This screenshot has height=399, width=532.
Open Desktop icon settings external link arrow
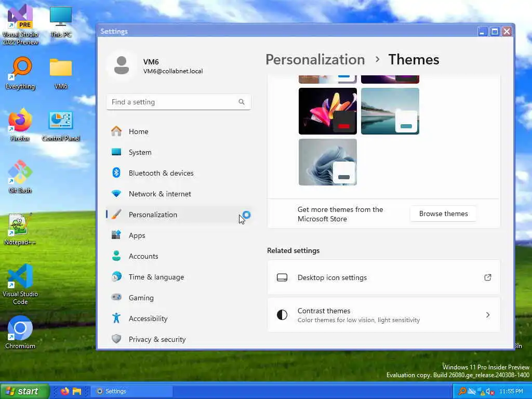(487, 277)
